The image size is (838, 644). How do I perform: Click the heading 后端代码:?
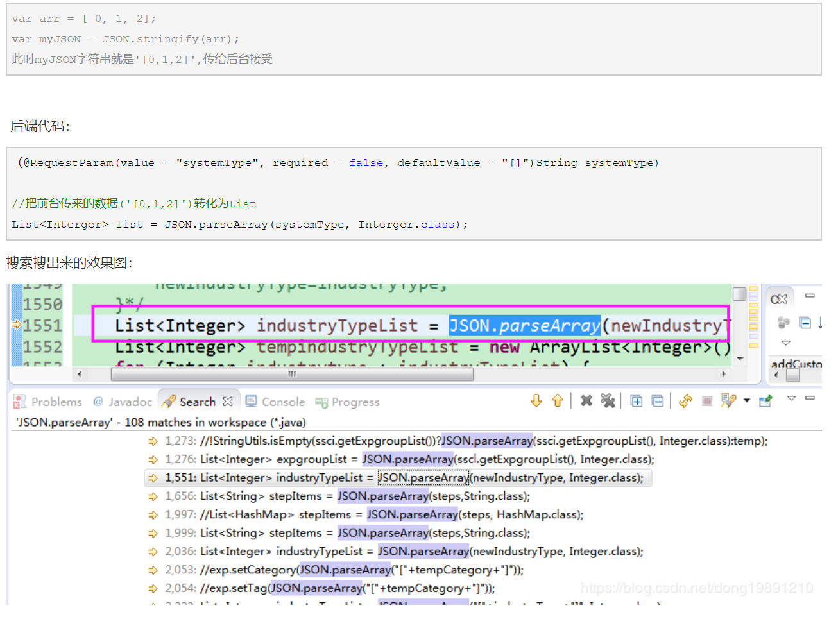40,126
